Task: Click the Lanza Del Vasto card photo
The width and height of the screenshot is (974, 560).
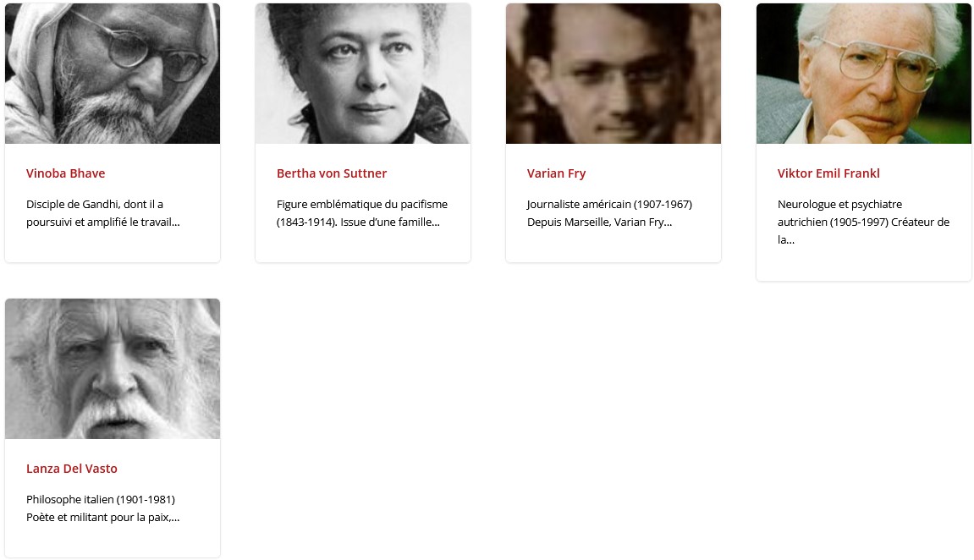Action: click(113, 369)
